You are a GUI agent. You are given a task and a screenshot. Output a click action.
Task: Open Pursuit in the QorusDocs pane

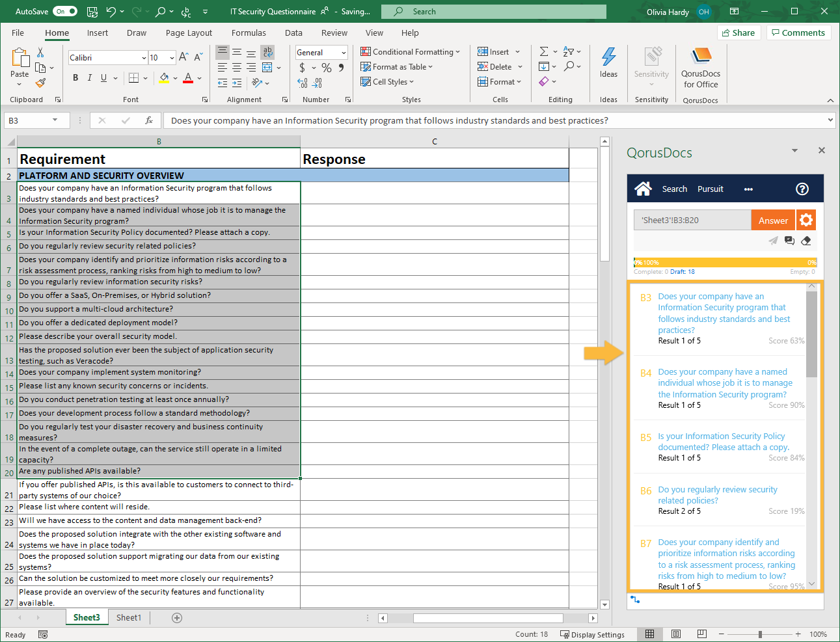point(710,189)
